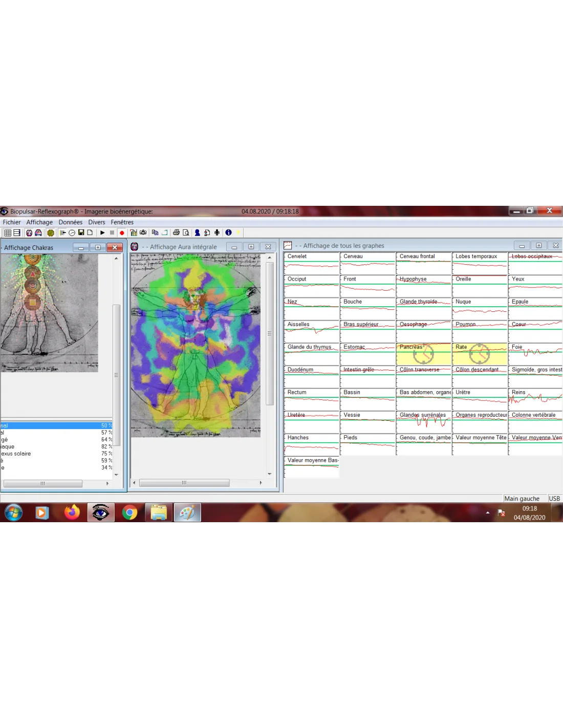563x728 pixels.
Task: Click the Aura intégrale window title icon
Action: pyautogui.click(x=135, y=247)
